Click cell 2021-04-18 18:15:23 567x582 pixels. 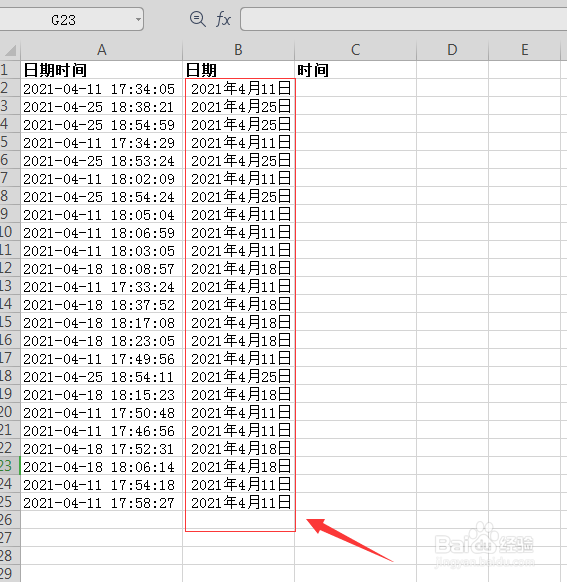click(102, 394)
